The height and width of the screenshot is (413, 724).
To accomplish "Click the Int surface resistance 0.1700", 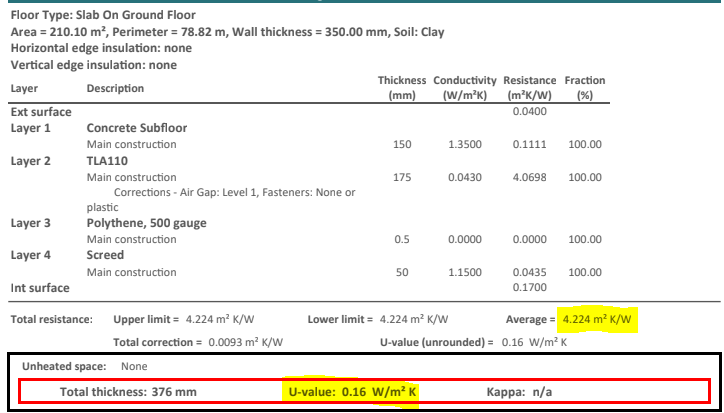I will pos(530,287).
